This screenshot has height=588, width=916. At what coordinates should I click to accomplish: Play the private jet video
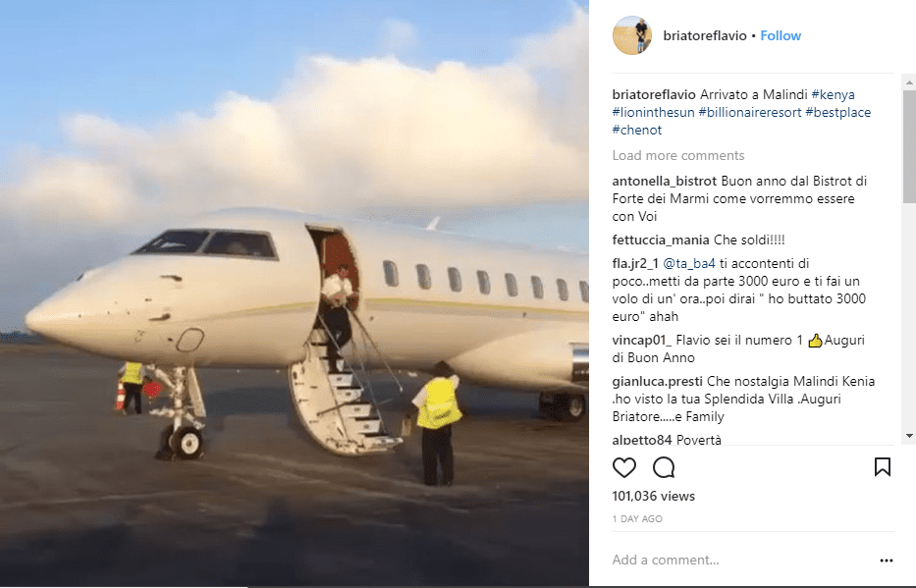[295, 294]
